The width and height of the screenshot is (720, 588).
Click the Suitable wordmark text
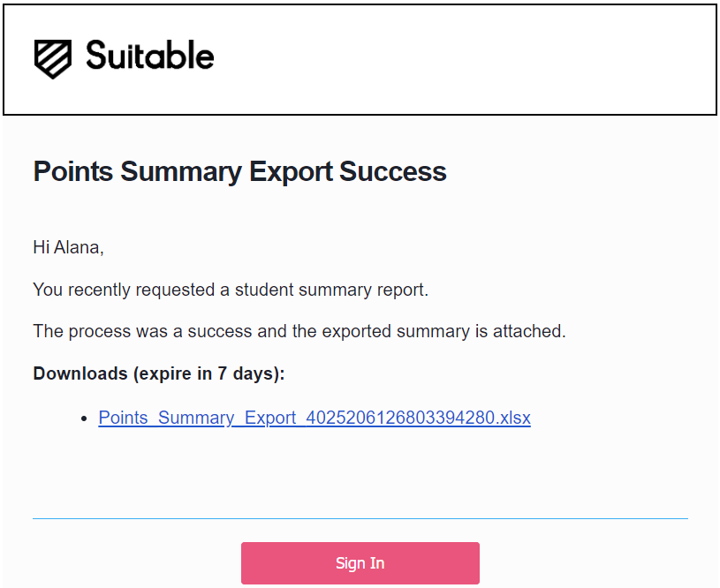[x=150, y=55]
